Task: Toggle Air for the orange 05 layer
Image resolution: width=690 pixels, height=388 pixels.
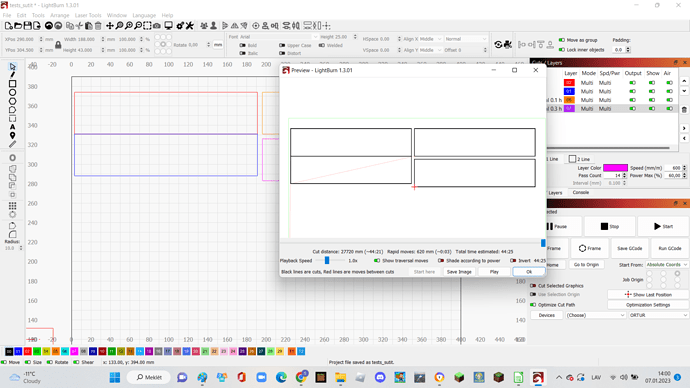Action: pos(669,100)
